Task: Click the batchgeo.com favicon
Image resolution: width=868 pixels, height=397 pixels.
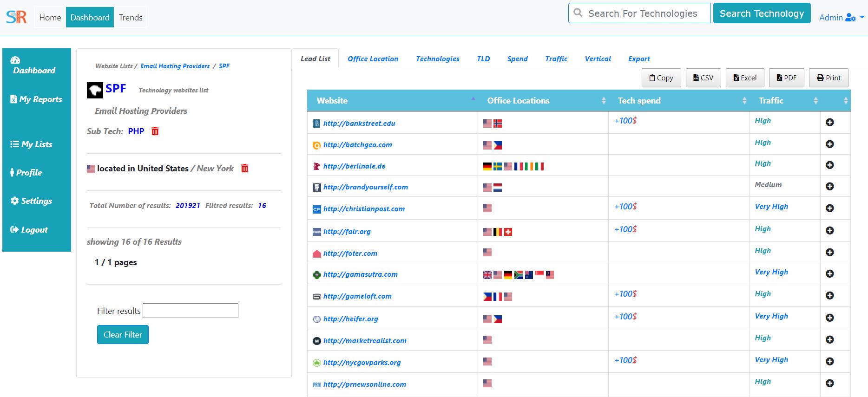Action: point(317,145)
